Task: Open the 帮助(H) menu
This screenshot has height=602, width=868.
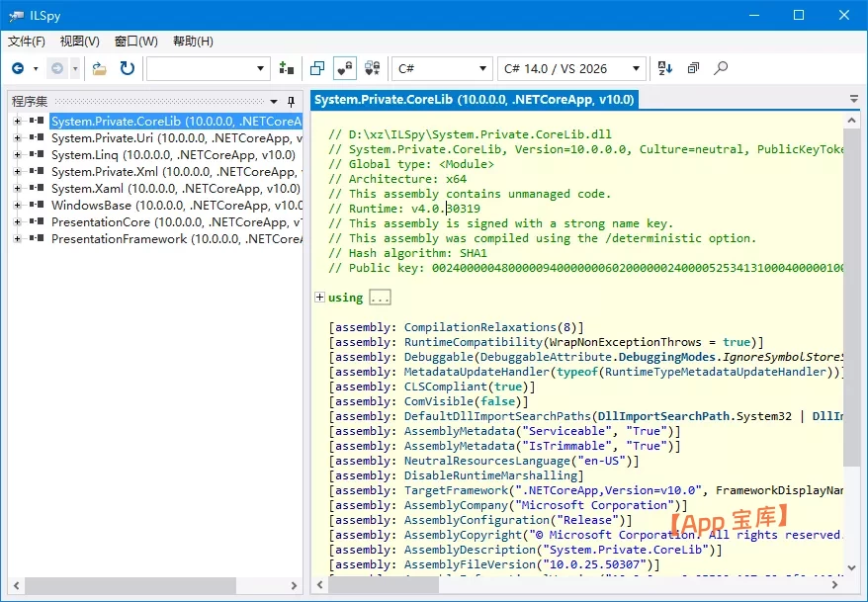Action: (193, 41)
